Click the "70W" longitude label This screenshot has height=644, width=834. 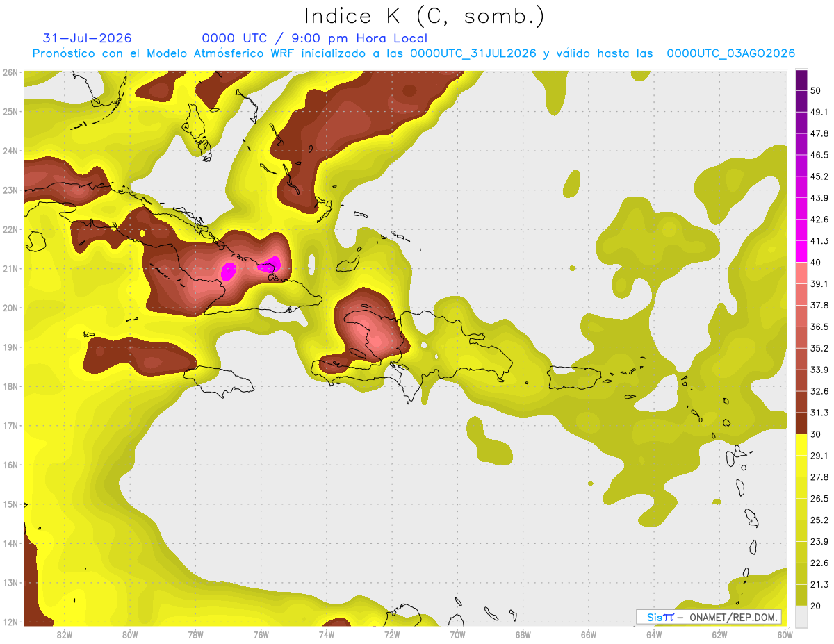(457, 635)
